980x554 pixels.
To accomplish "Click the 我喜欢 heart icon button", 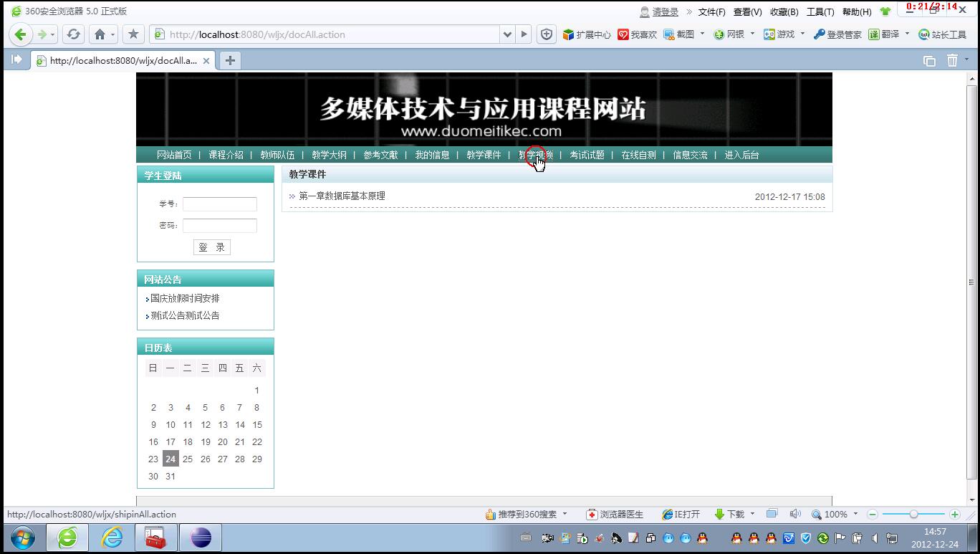I will [638, 34].
